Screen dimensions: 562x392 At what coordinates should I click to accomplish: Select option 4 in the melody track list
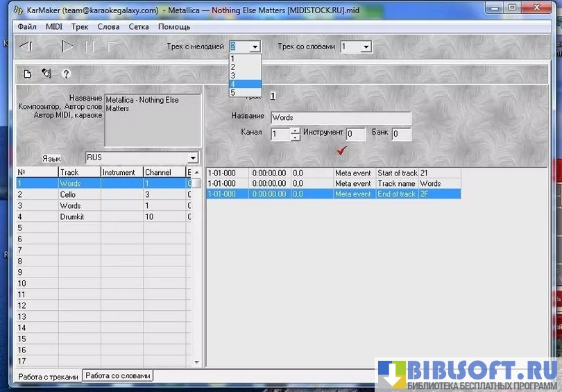(x=245, y=84)
